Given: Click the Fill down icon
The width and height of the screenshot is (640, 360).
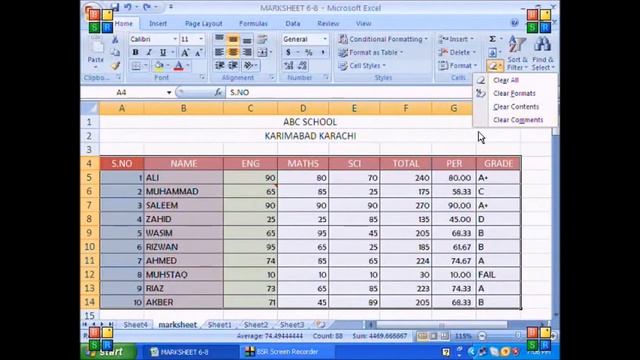Looking at the screenshot, I should [493, 52].
